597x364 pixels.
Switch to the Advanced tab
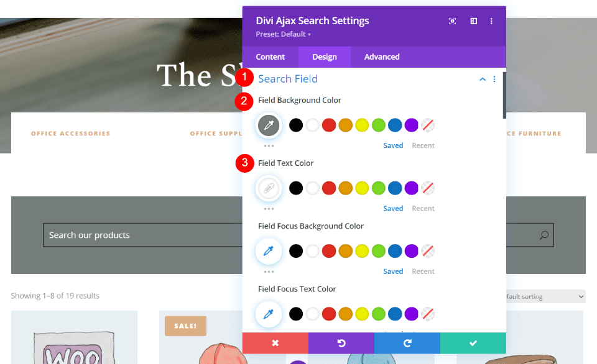[x=382, y=57]
